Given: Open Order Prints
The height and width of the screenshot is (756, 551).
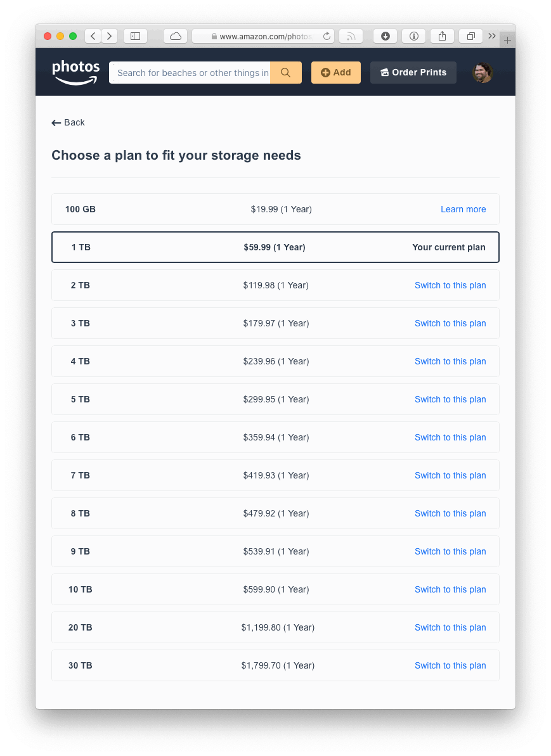Looking at the screenshot, I should point(413,73).
